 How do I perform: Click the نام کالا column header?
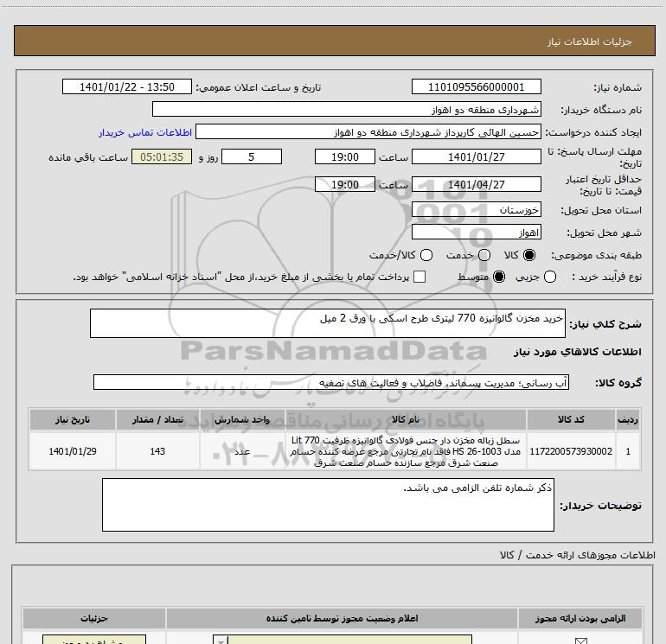(x=405, y=419)
